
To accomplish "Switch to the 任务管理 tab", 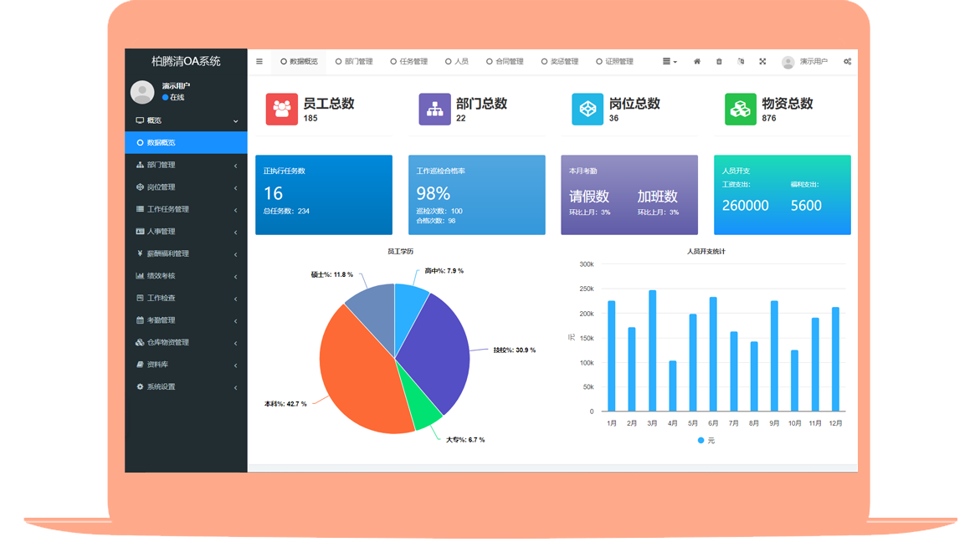I will click(x=409, y=61).
